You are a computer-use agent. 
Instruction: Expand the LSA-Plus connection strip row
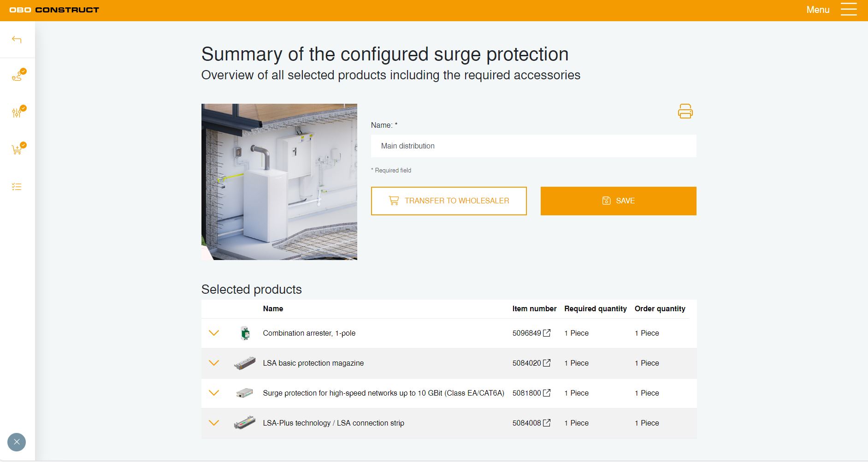click(214, 423)
